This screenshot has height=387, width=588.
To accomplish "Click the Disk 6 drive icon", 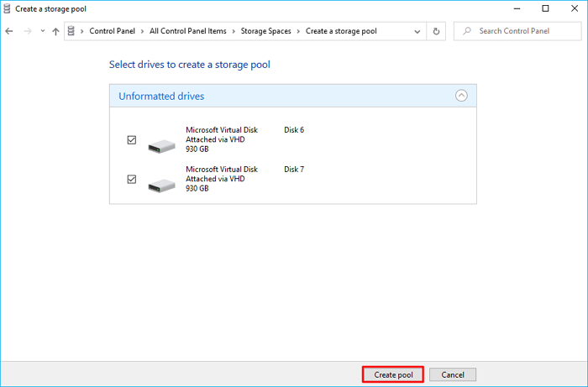I will click(160, 144).
